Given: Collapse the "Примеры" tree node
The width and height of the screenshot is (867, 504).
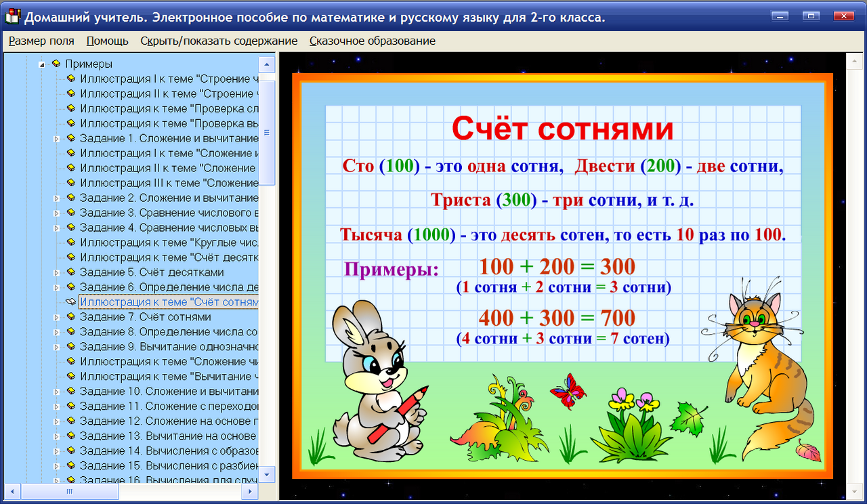Looking at the screenshot, I should pos(42,63).
